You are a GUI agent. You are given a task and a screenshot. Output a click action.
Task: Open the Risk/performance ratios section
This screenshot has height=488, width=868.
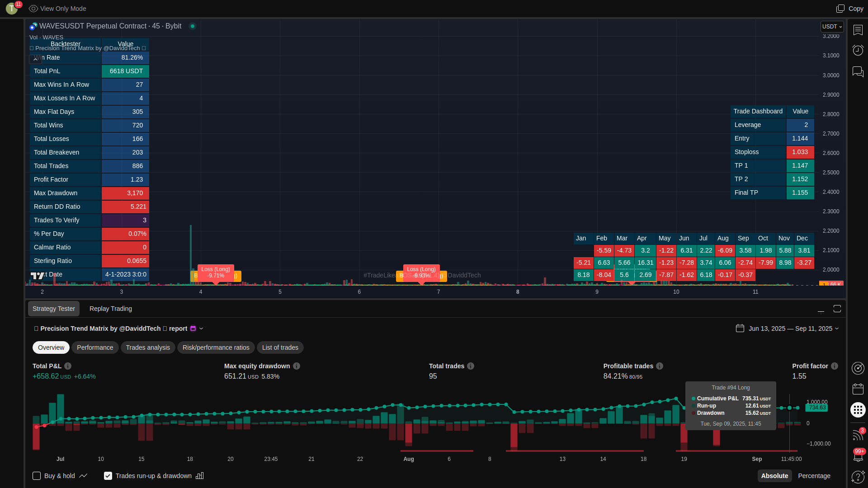(x=216, y=347)
